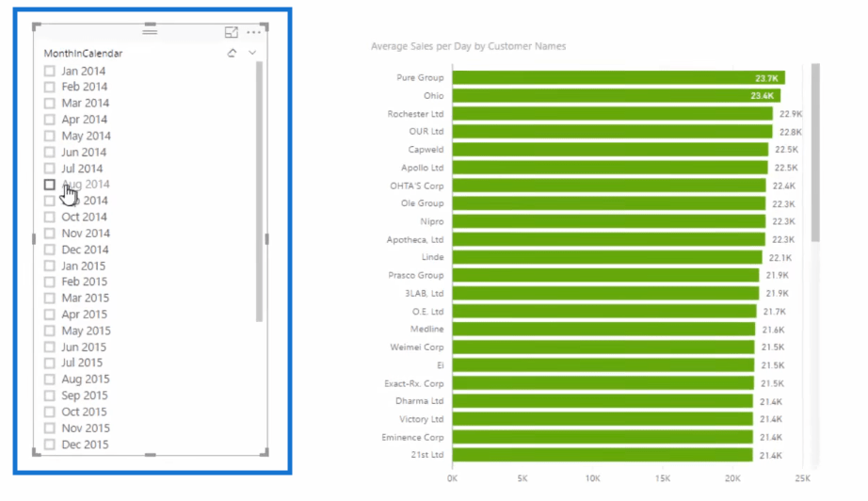Viewport: 868px width, 501px height.
Task: Click the slicer's right-middle resize handle
Action: click(x=266, y=240)
